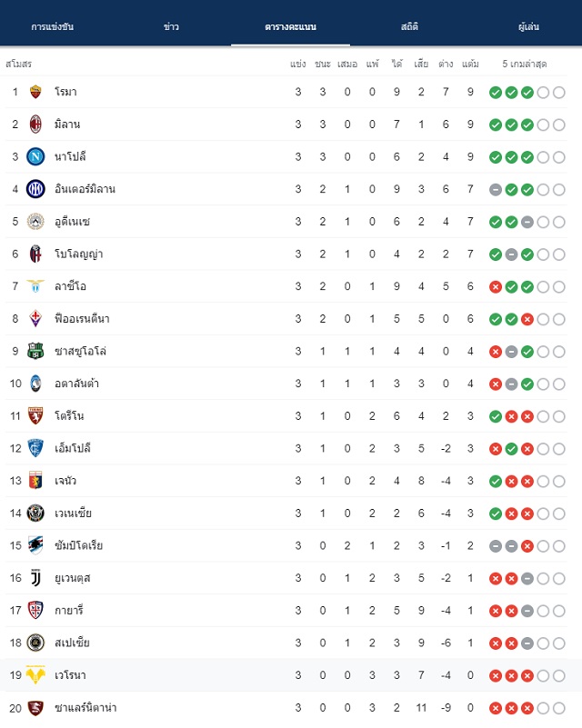Open Napoli via its blue N logo
The height and width of the screenshot is (728, 582).
[35, 157]
